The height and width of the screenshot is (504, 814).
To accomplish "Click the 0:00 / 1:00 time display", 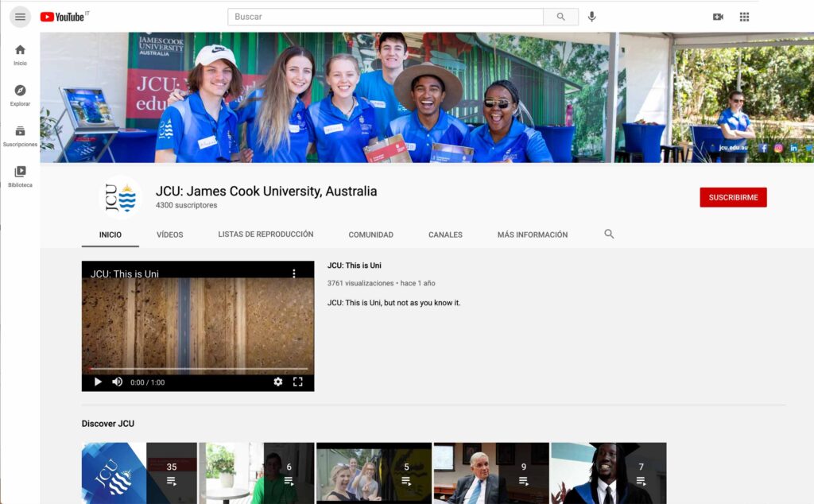I will click(x=147, y=382).
